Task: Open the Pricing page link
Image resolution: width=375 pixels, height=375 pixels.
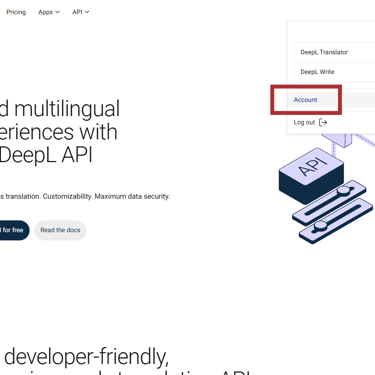Action: point(16,12)
